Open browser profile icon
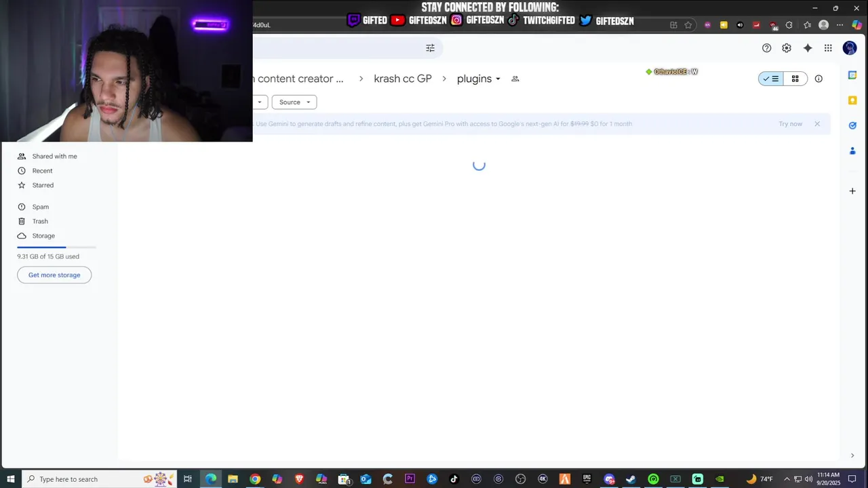 pyautogui.click(x=823, y=25)
